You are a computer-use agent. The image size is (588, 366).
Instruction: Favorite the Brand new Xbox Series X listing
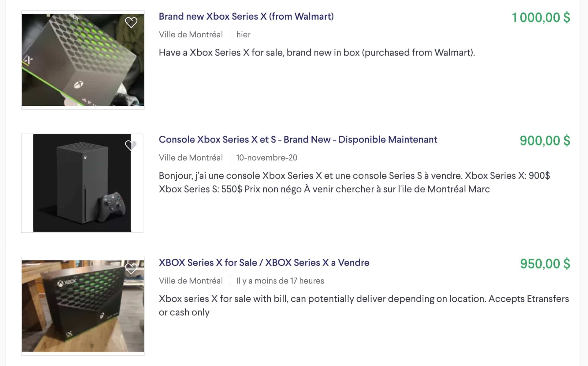point(131,22)
